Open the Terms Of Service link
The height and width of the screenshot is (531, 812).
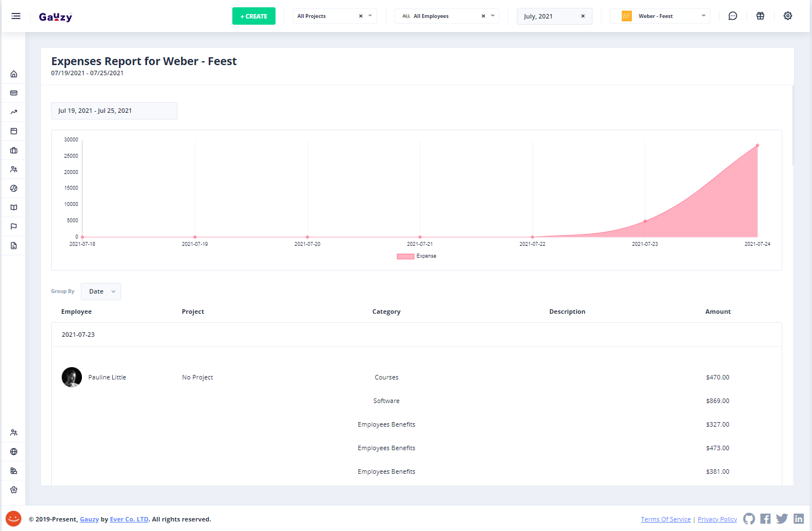tap(666, 519)
